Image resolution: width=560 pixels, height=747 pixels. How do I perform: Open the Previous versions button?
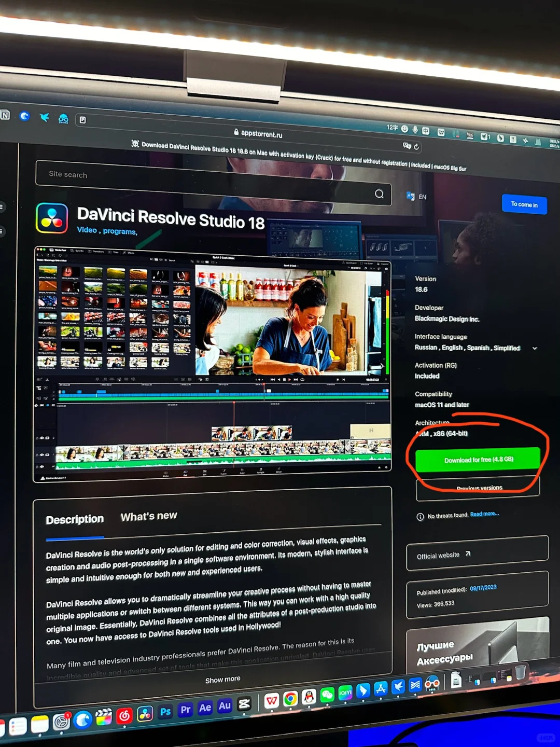[x=478, y=489]
